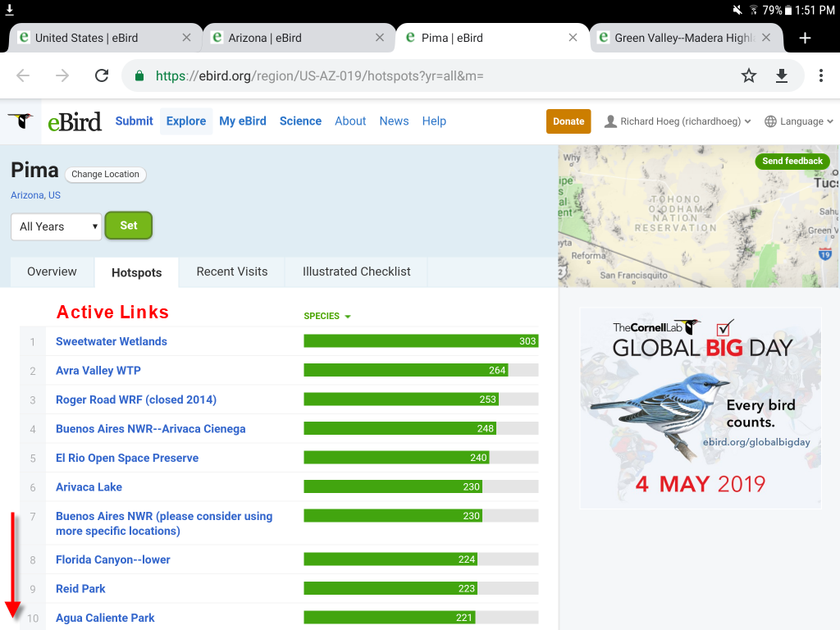Open the Arivaca Lake hotspot link
Image resolution: width=840 pixels, height=630 pixels.
89,487
